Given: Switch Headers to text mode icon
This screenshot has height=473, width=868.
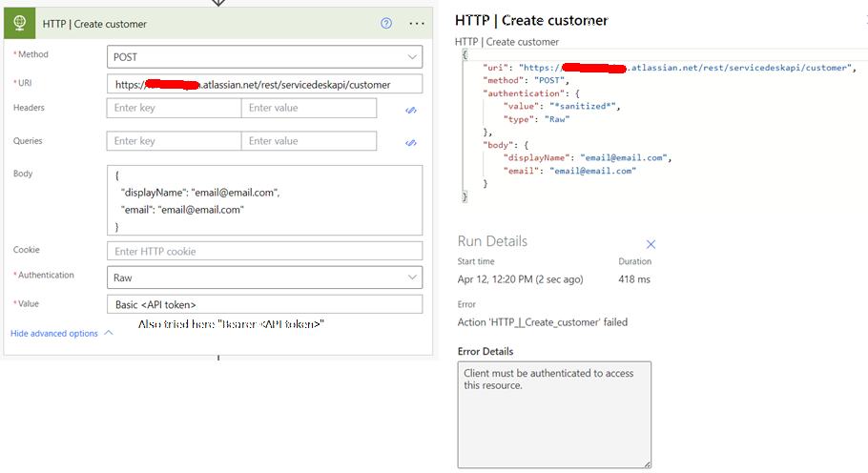Looking at the screenshot, I should [x=411, y=110].
